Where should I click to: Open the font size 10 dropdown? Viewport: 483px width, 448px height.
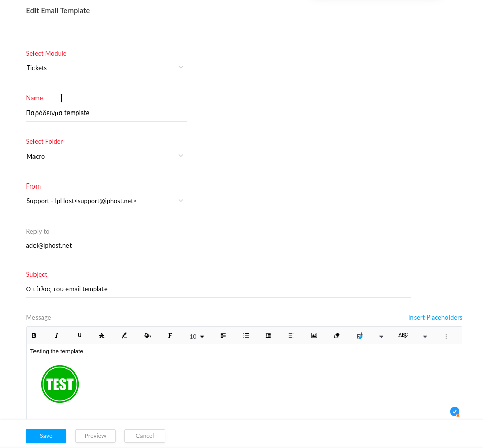click(x=196, y=337)
